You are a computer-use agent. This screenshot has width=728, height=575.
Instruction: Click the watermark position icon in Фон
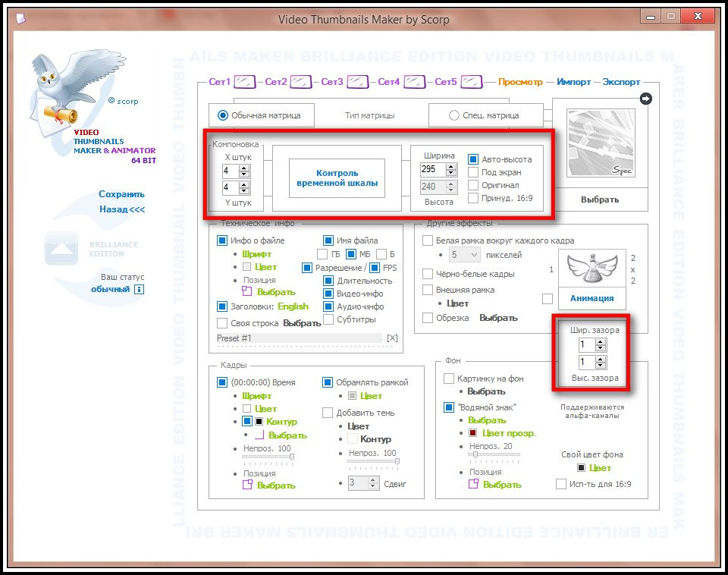[x=473, y=484]
